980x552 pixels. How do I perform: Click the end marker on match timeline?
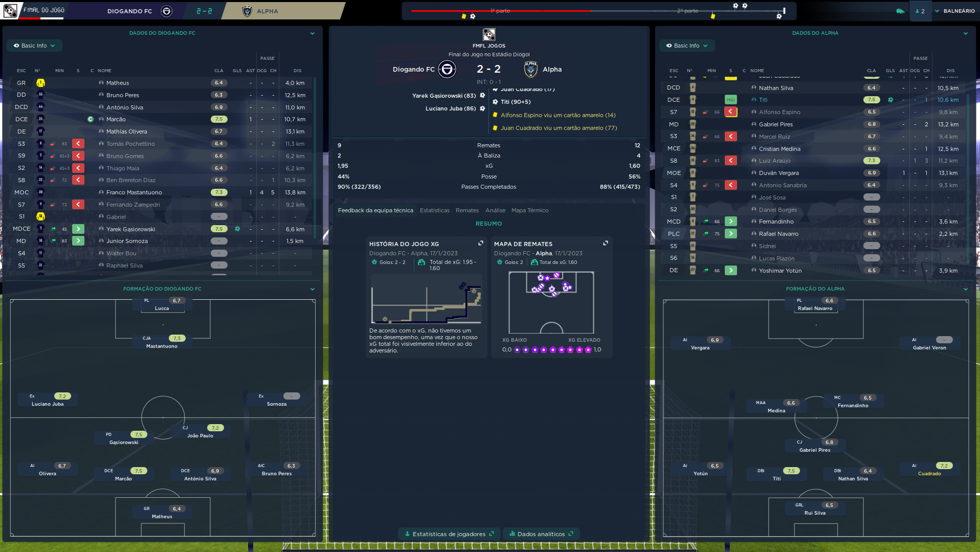[x=784, y=11]
